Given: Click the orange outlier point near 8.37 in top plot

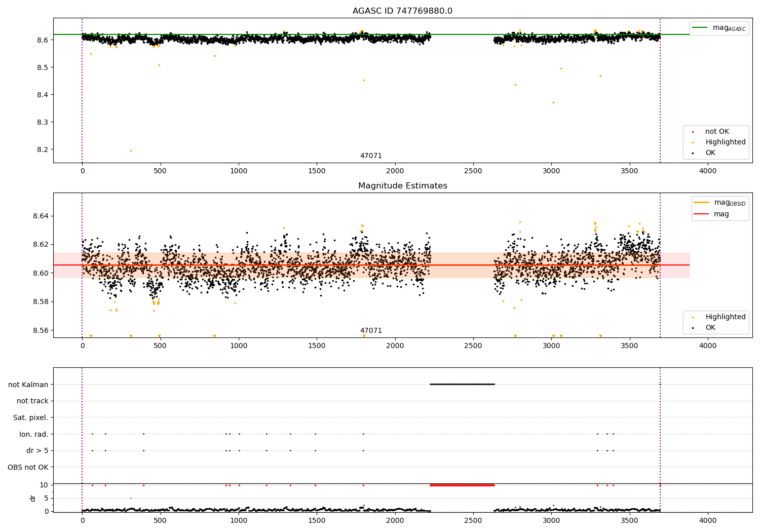Looking at the screenshot, I should 553,102.
